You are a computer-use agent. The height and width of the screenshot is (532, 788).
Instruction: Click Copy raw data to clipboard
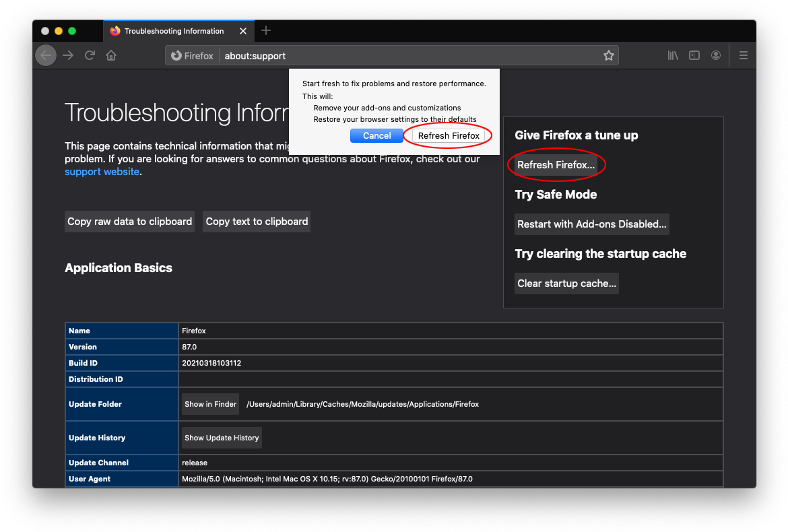click(x=130, y=222)
